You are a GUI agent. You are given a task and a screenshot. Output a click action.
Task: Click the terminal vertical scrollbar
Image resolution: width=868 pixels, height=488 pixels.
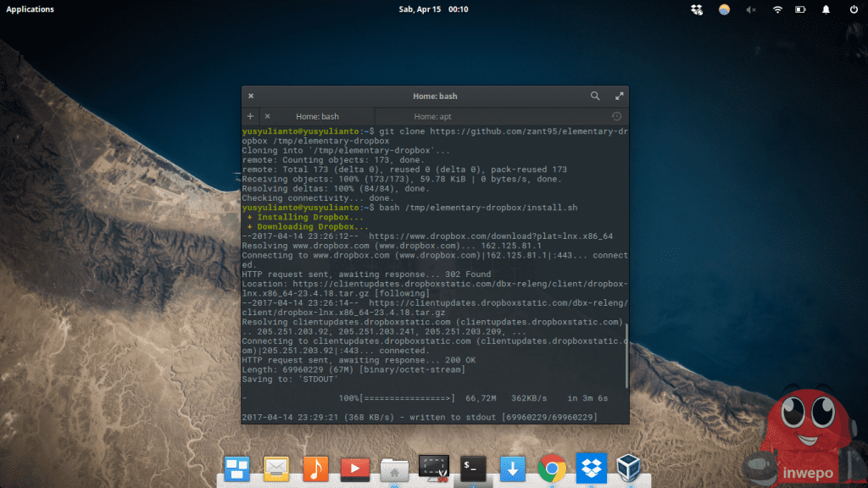click(626, 354)
